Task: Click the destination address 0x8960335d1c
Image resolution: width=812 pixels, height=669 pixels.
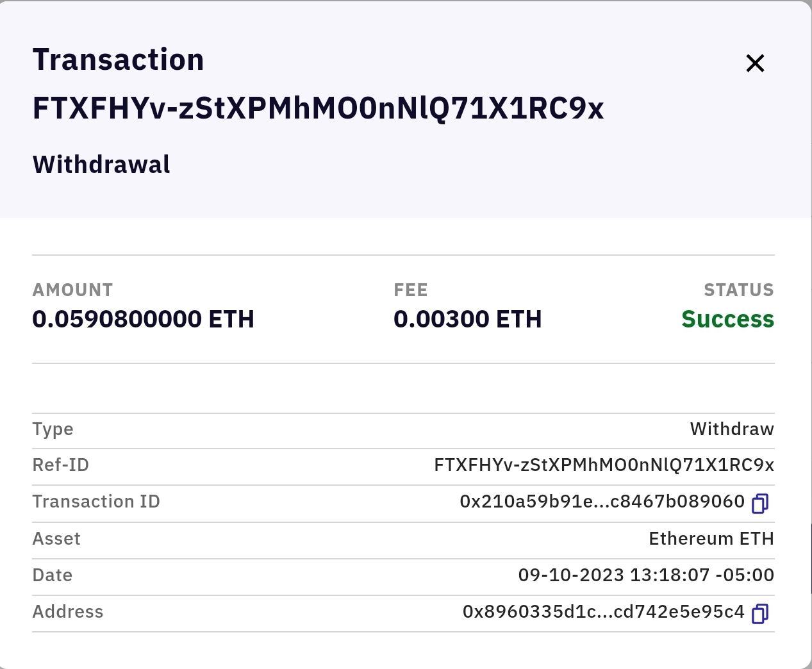Action: [x=603, y=612]
